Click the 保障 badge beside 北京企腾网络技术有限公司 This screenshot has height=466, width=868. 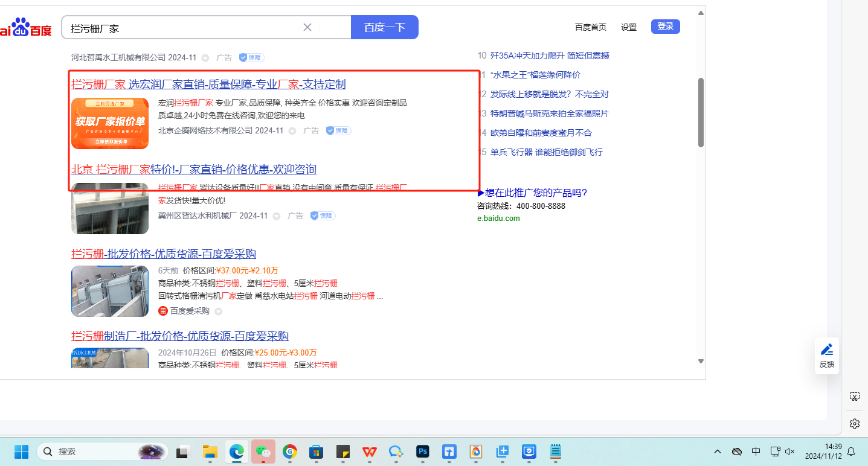pyautogui.click(x=338, y=130)
